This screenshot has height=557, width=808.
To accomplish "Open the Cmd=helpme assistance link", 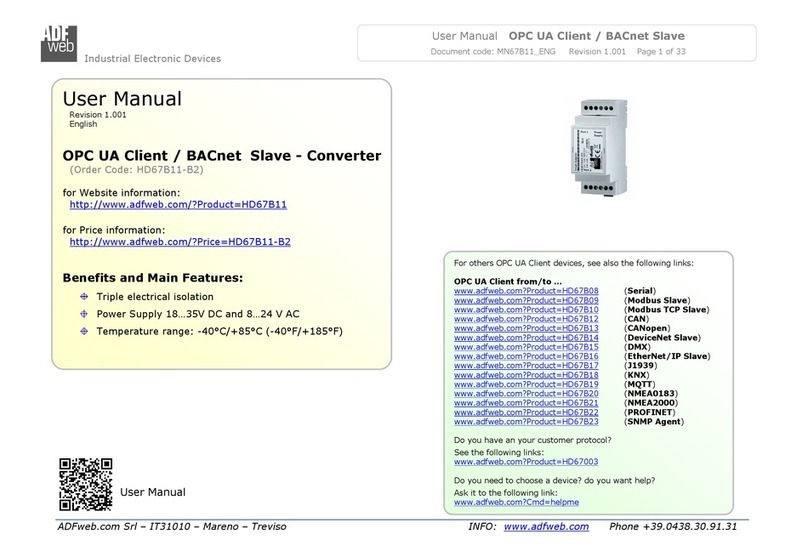I will pos(516,502).
